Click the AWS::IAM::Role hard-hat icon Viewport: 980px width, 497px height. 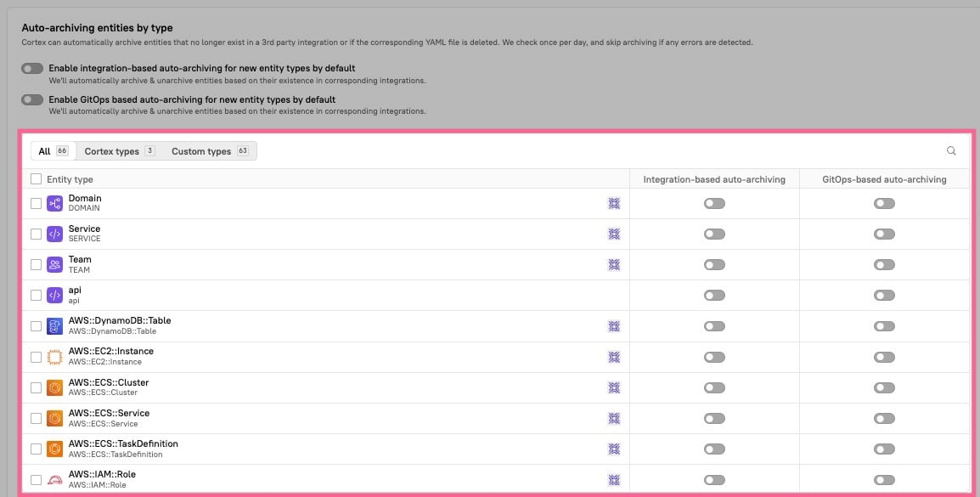pyautogui.click(x=55, y=479)
